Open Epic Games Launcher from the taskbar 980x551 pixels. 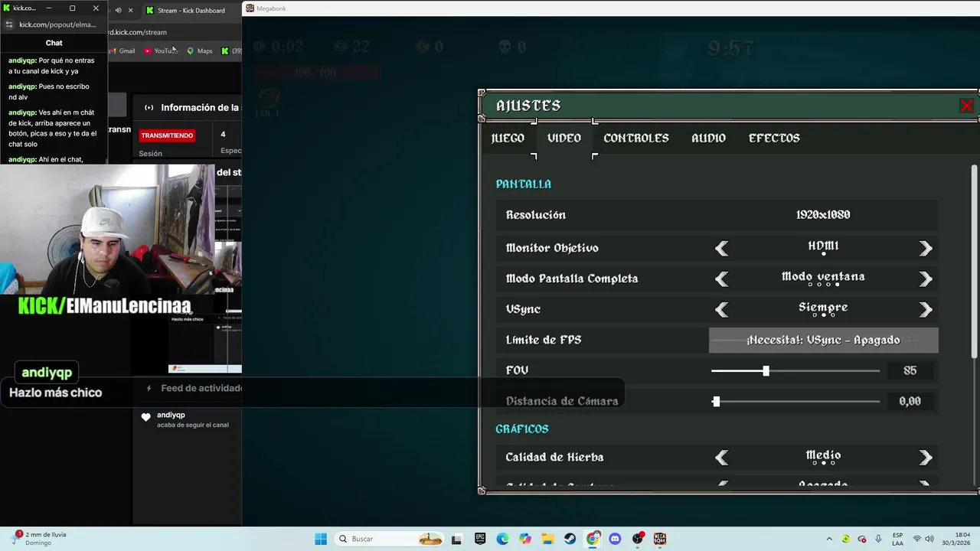(x=479, y=539)
